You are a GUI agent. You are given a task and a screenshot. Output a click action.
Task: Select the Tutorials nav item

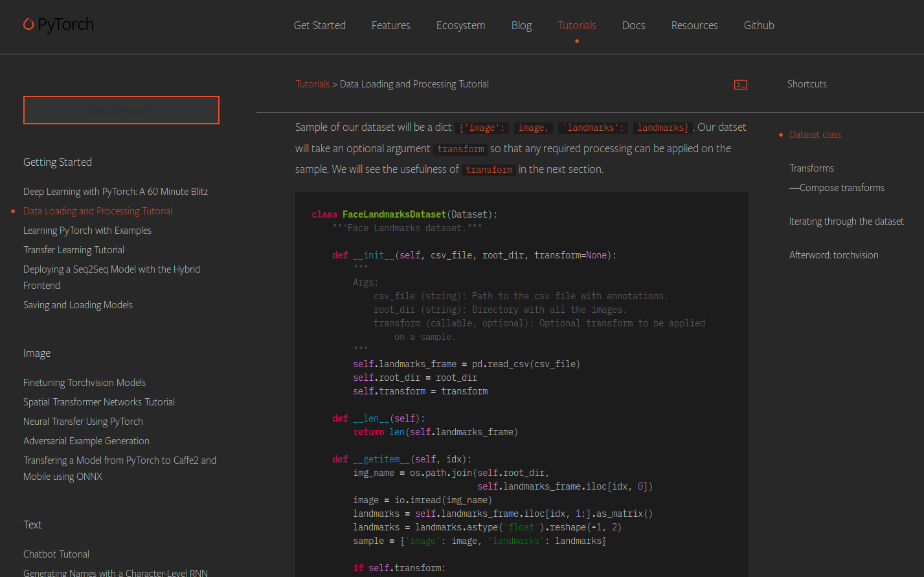(x=577, y=25)
